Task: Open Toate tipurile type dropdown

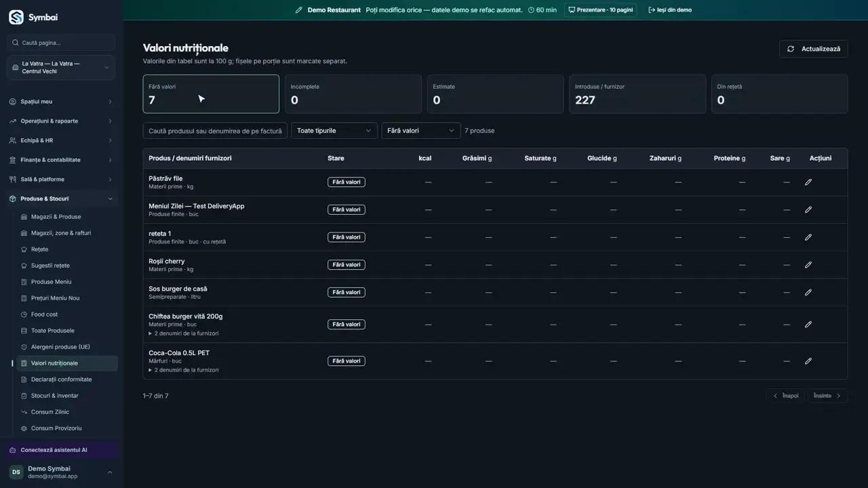Action: (334, 131)
